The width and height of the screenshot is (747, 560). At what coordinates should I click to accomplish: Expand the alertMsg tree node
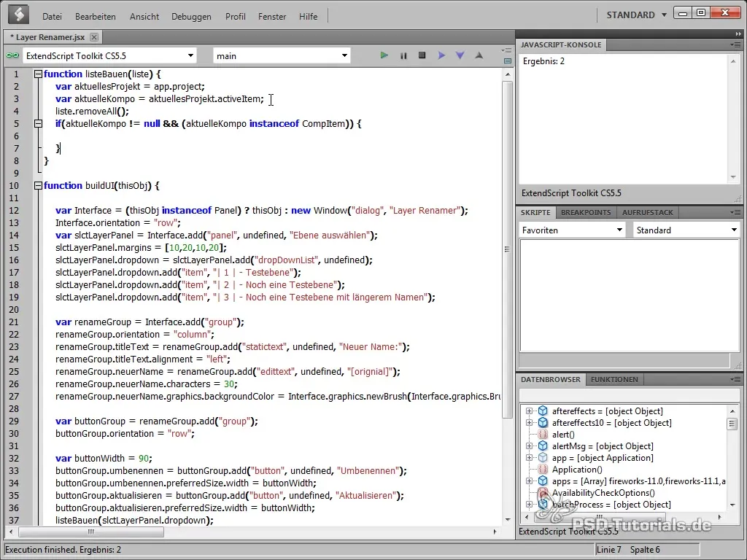[x=529, y=446]
